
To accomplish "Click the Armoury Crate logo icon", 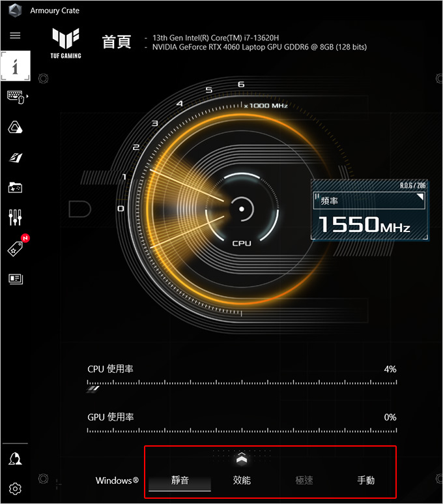I will [x=15, y=10].
